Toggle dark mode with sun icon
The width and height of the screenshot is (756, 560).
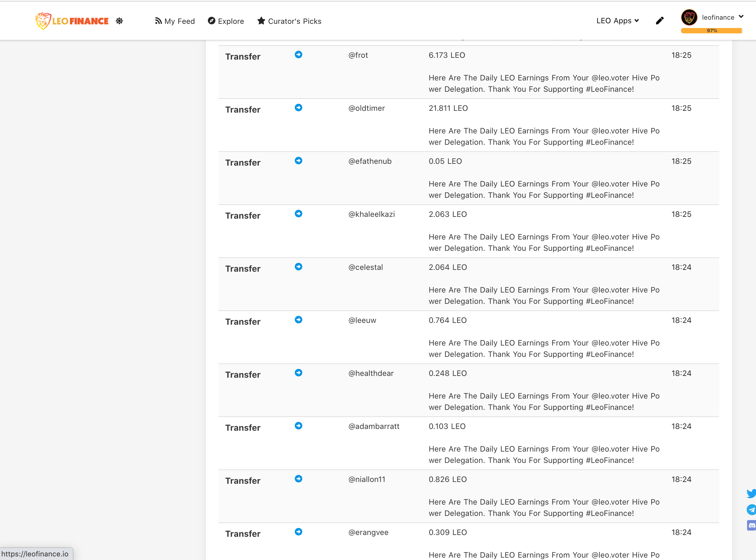click(119, 21)
